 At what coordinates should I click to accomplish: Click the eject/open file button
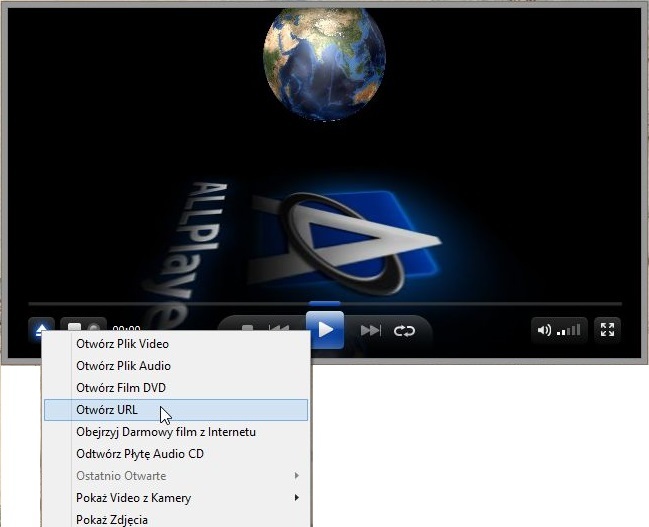(41, 329)
